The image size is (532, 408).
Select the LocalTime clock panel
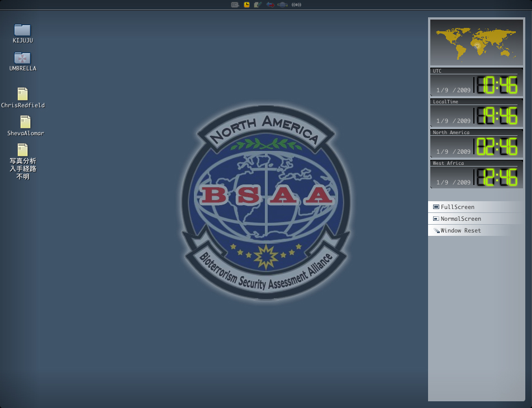click(x=476, y=113)
